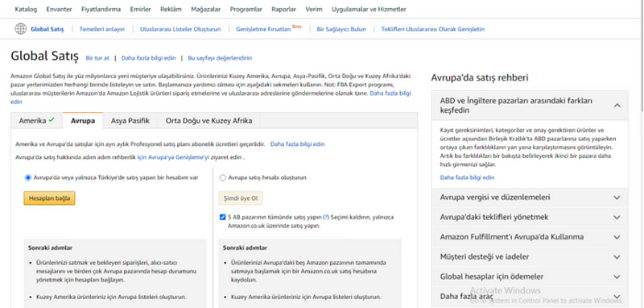Screen dimensions: 644x308
Task: Open the Reklâm menu
Action: (x=171, y=9)
